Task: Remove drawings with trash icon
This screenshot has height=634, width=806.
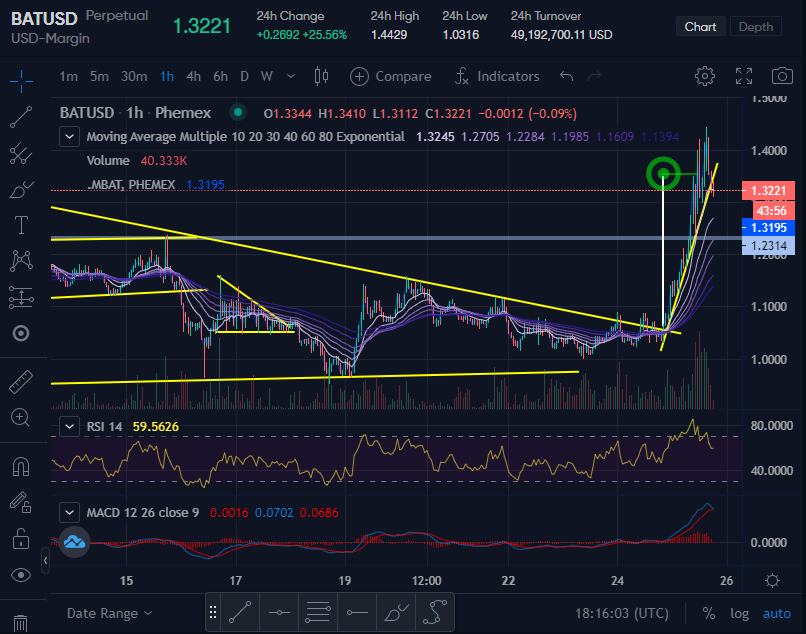Action: pyautogui.click(x=21, y=623)
